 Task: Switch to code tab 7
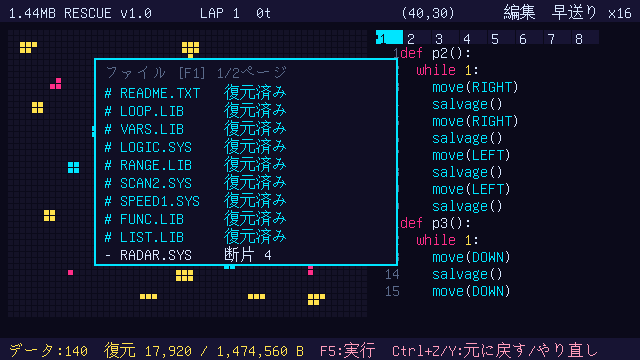[x=558, y=38]
